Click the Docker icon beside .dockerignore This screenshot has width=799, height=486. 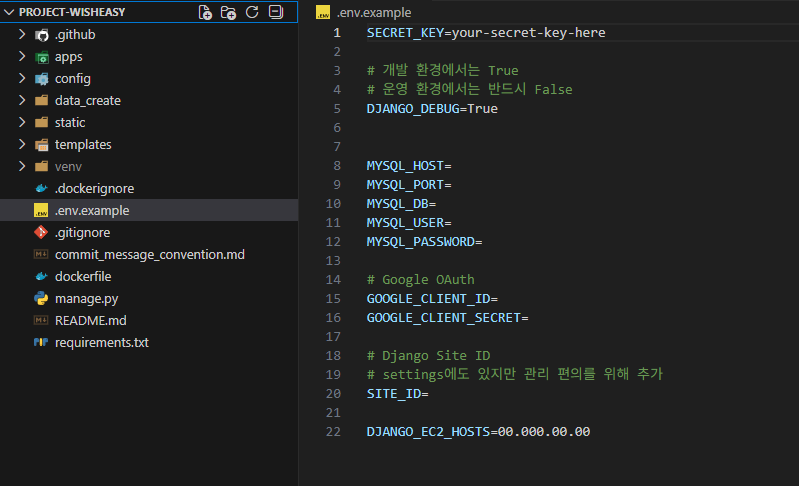[x=41, y=188]
